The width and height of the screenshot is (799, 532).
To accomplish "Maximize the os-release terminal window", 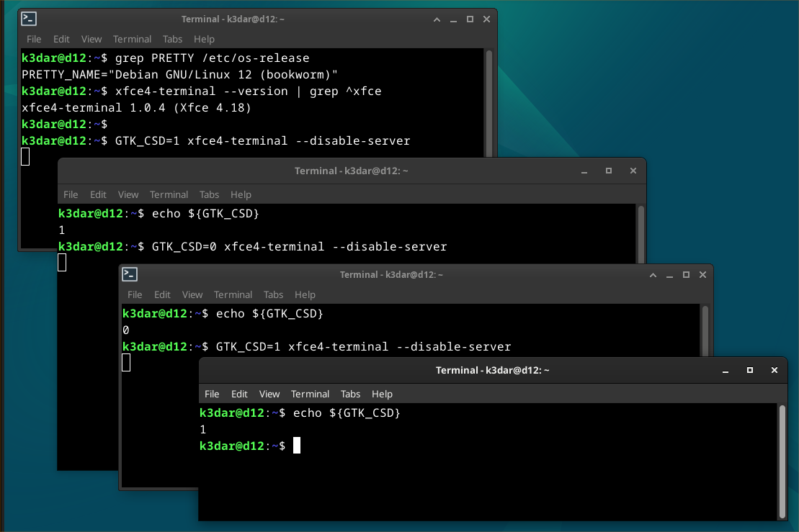I will coord(470,19).
